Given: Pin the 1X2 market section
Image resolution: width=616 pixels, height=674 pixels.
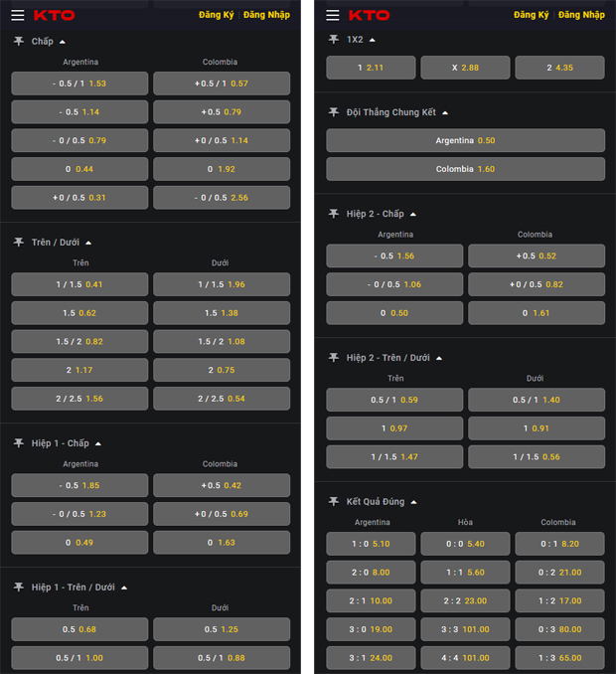Looking at the screenshot, I should (334, 39).
